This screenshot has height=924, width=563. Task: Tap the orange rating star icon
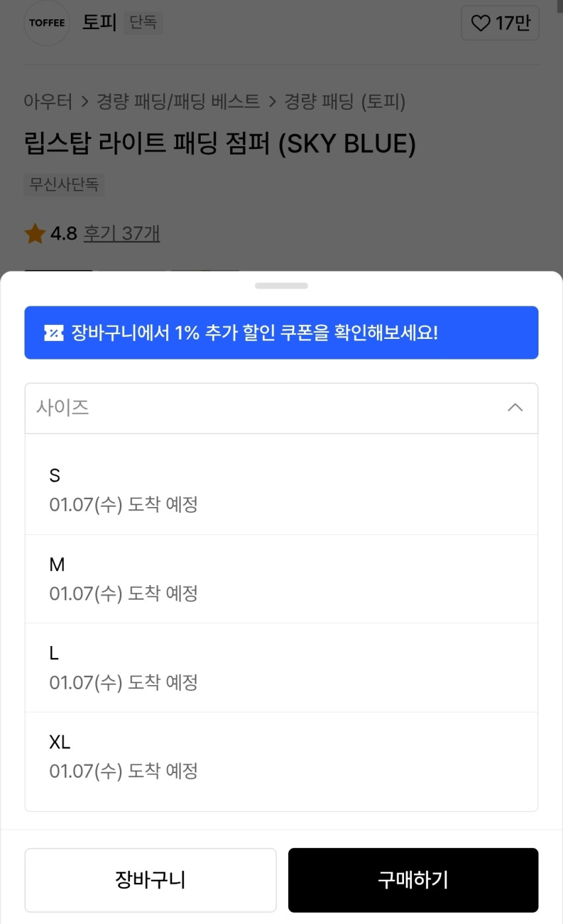point(35,234)
